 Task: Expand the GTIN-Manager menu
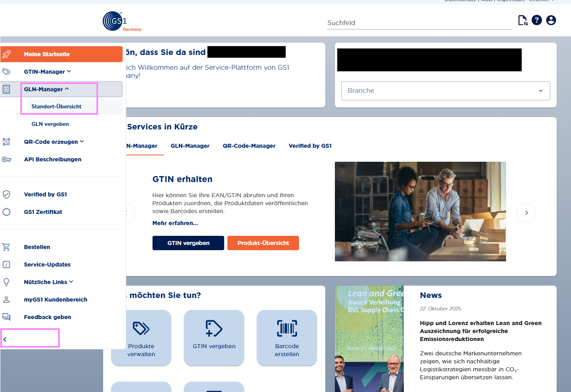pos(47,72)
